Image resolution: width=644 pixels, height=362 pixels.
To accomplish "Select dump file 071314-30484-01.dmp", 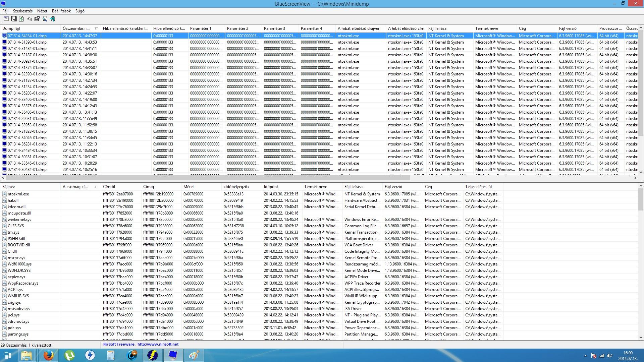I will pos(27,170).
